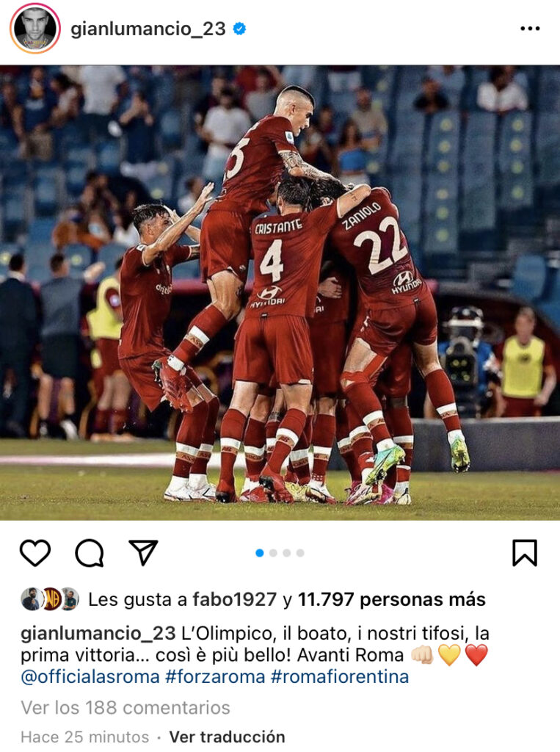Open the @officialasroma mention
This screenshot has height=752, width=560.
[90, 676]
